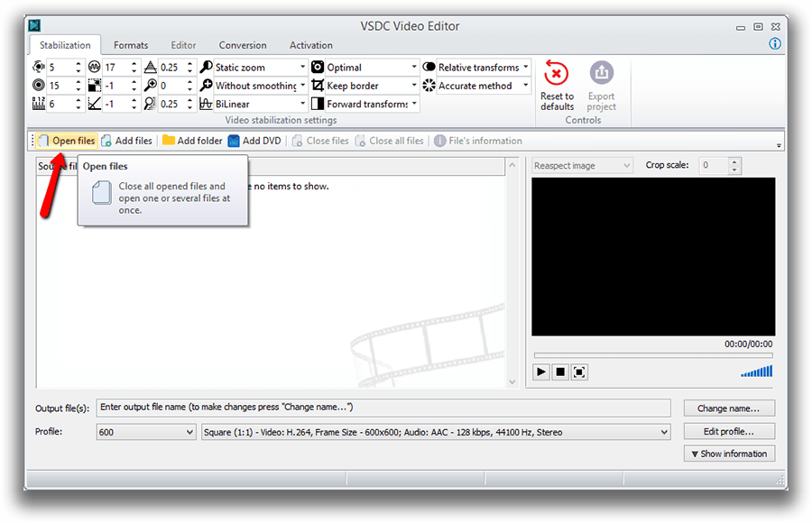
Task: Click the Open files toolbar button
Action: click(x=67, y=141)
